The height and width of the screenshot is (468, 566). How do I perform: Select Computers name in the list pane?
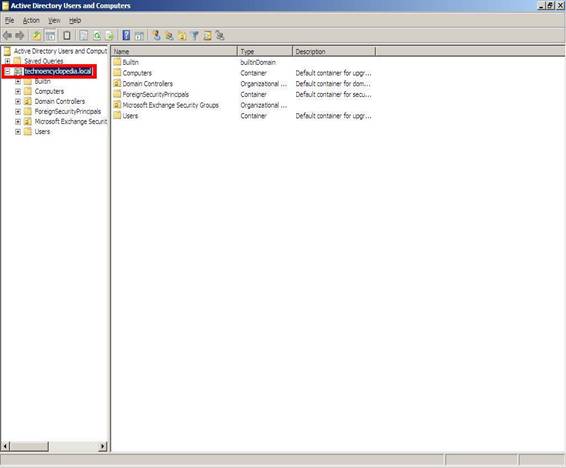point(137,73)
